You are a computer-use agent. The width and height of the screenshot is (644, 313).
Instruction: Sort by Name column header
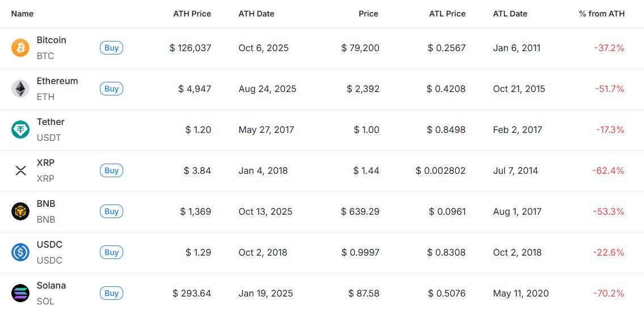22,14
